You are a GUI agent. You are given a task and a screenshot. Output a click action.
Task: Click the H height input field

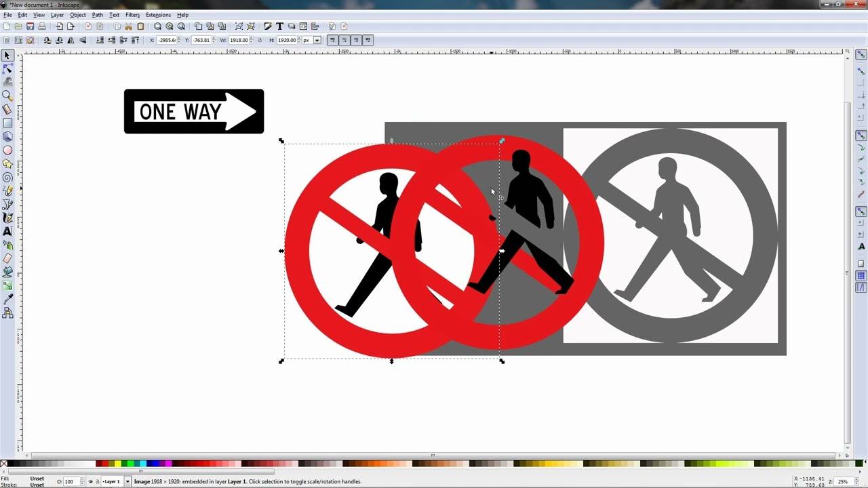pyautogui.click(x=287, y=40)
